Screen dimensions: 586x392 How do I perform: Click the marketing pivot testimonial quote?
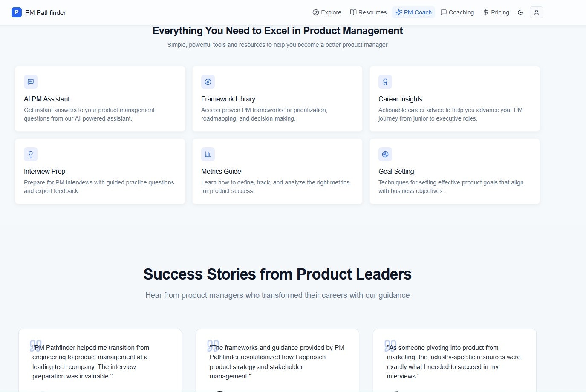[x=453, y=362]
